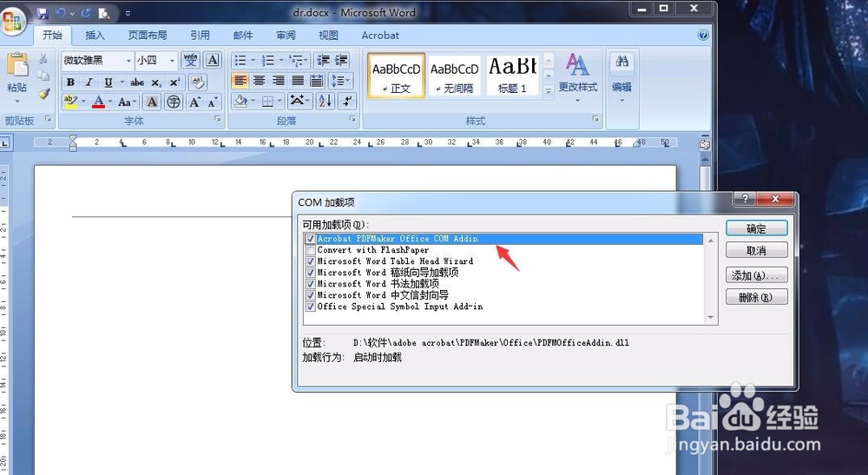Open the font color dropdown arrow
Image resolution: width=868 pixels, height=475 pixels.
[109, 102]
